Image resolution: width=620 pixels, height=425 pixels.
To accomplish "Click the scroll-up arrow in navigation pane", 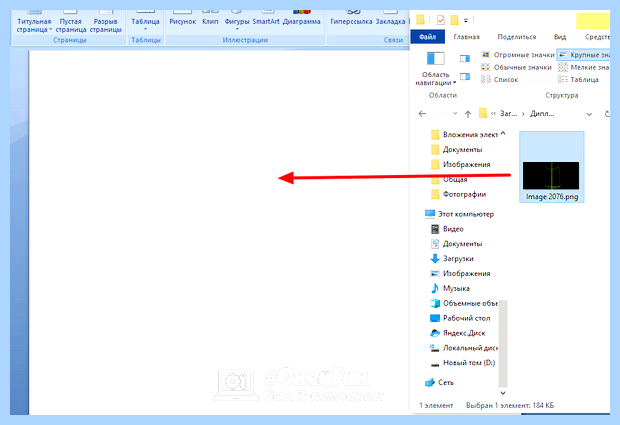I will pos(503,134).
